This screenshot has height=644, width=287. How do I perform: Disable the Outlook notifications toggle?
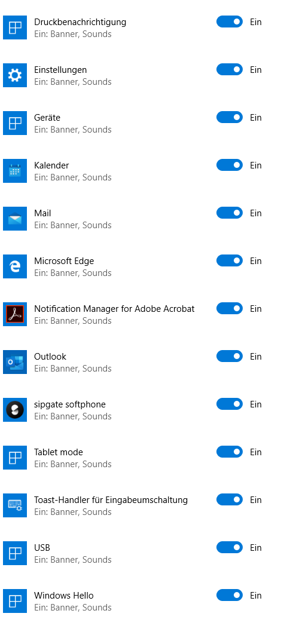coord(230,356)
